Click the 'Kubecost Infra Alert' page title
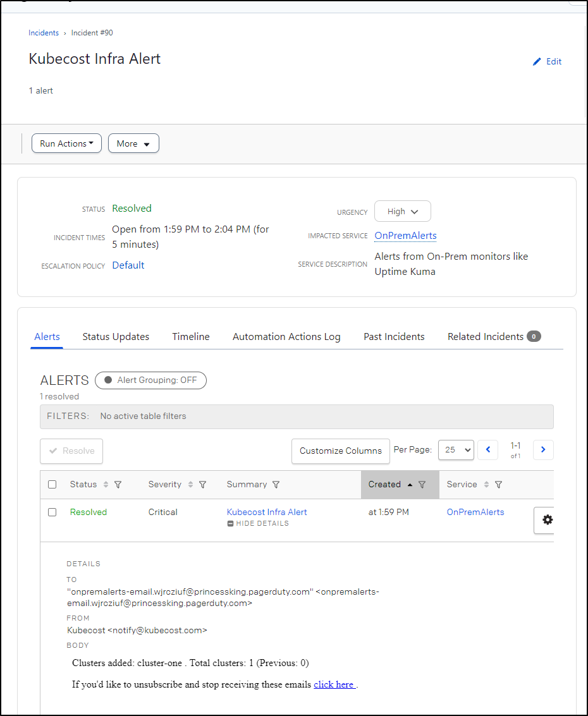Screen dimensions: 588x716 95,59
